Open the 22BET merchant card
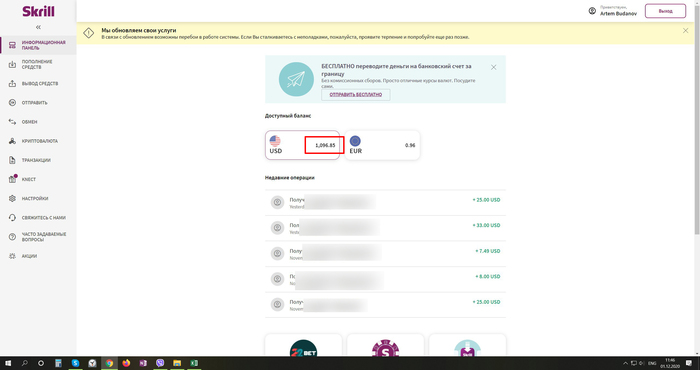The image size is (700, 370). click(303, 345)
